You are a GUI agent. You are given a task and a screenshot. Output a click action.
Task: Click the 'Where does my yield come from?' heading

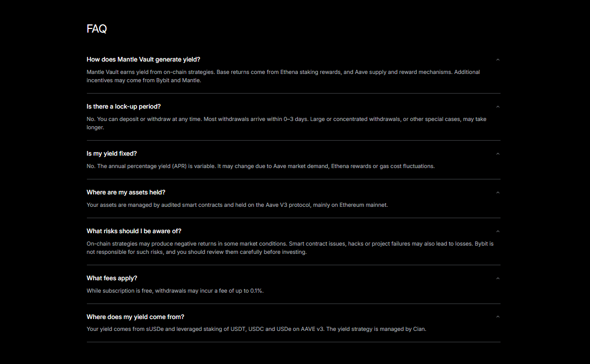tap(135, 317)
